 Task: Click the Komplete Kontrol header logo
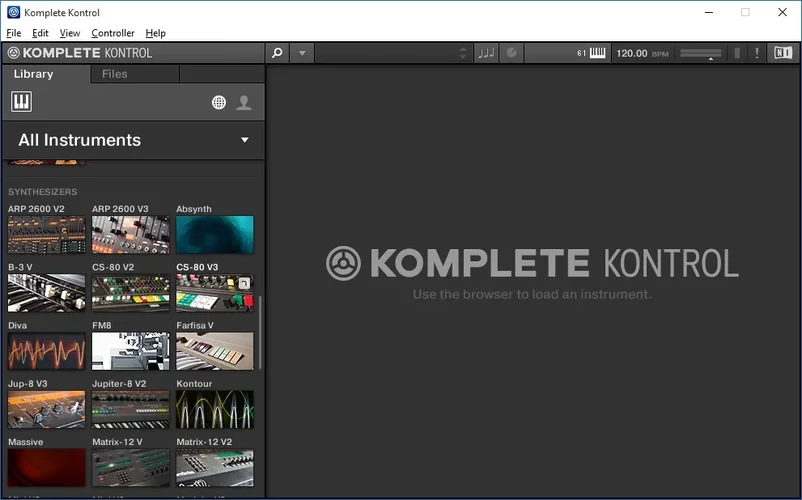(80, 53)
